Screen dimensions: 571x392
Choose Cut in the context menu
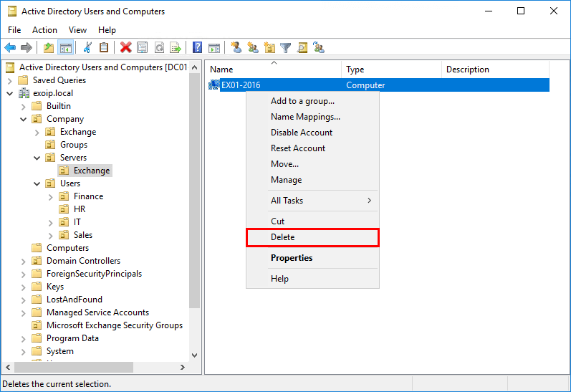pyautogui.click(x=312, y=221)
